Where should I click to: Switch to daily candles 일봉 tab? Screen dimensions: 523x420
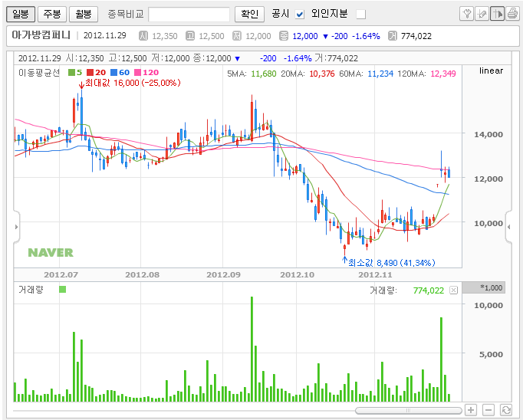[21, 14]
